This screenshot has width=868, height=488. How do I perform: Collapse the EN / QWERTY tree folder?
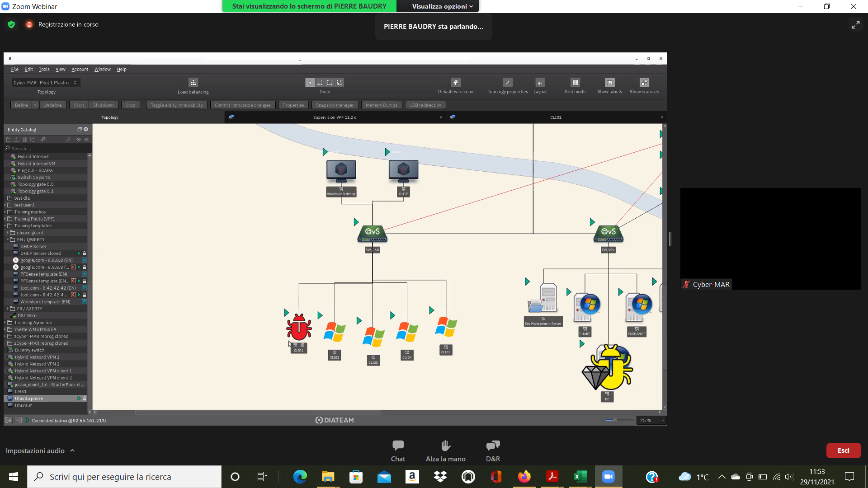(8, 240)
